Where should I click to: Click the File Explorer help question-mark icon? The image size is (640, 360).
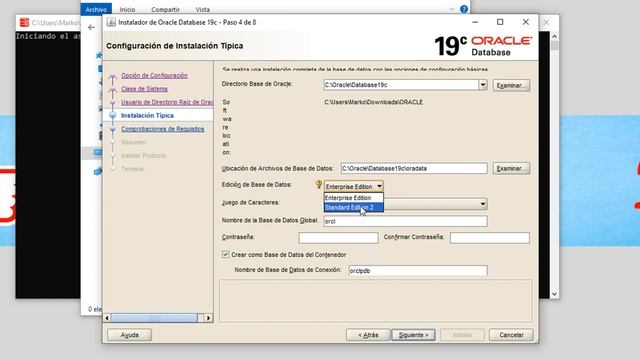(x=464, y=9)
